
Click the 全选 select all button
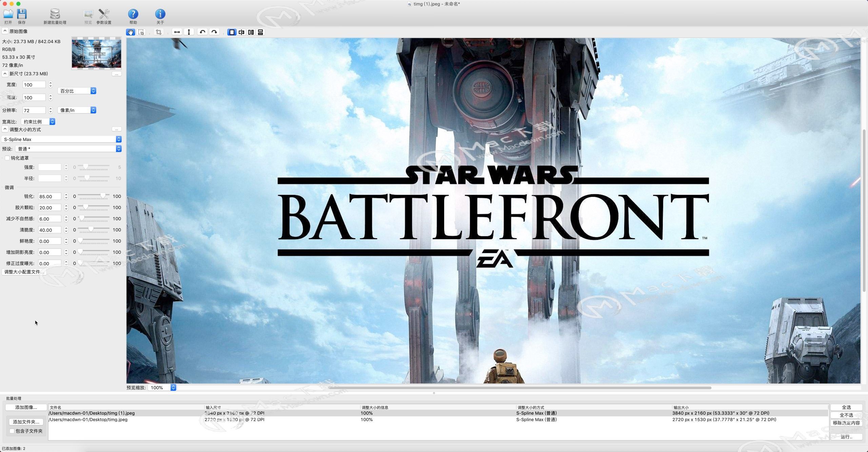(x=846, y=407)
